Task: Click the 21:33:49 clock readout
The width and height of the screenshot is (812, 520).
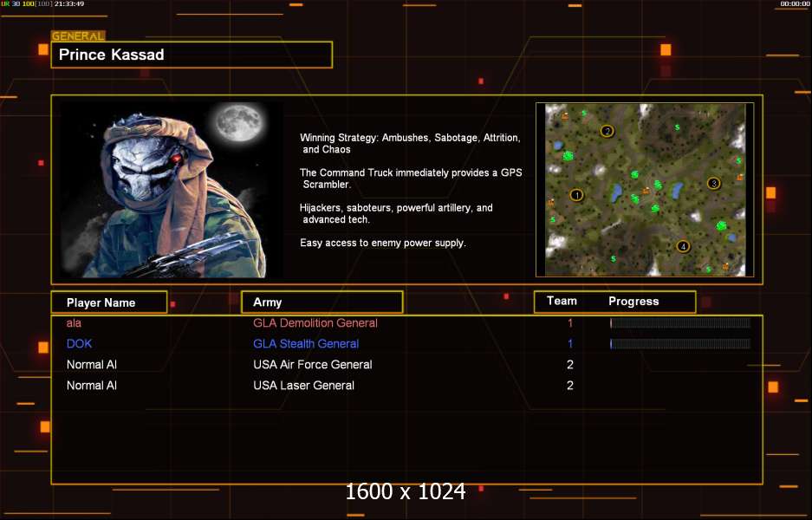Action: [x=69, y=3]
